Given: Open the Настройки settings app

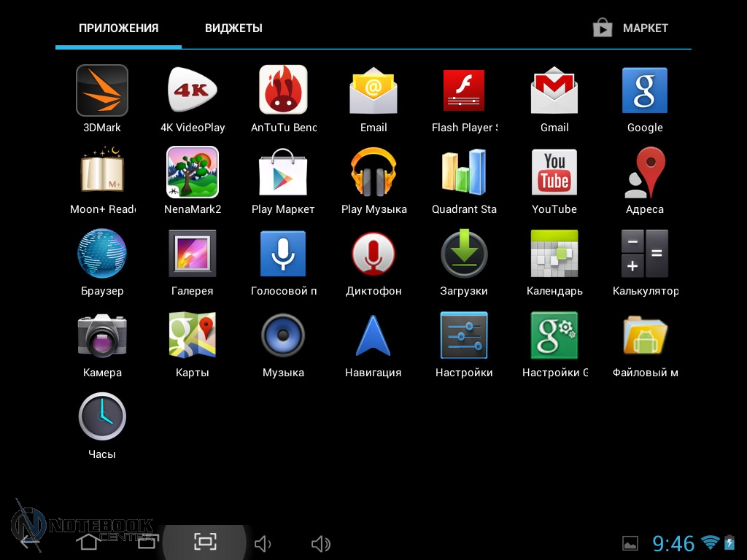Looking at the screenshot, I should tap(464, 336).
